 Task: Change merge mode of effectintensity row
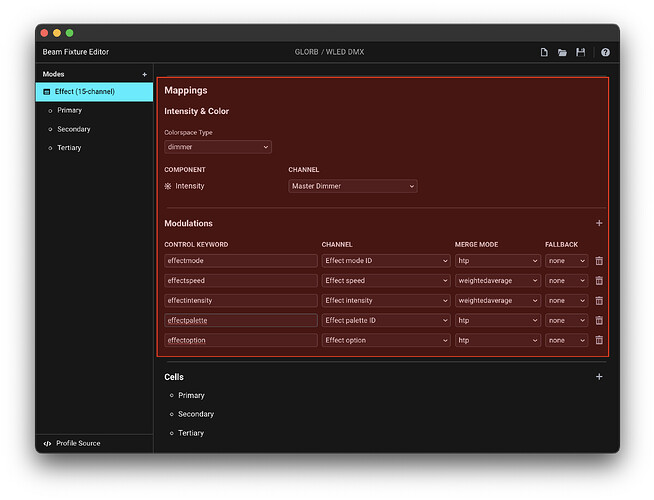click(498, 301)
